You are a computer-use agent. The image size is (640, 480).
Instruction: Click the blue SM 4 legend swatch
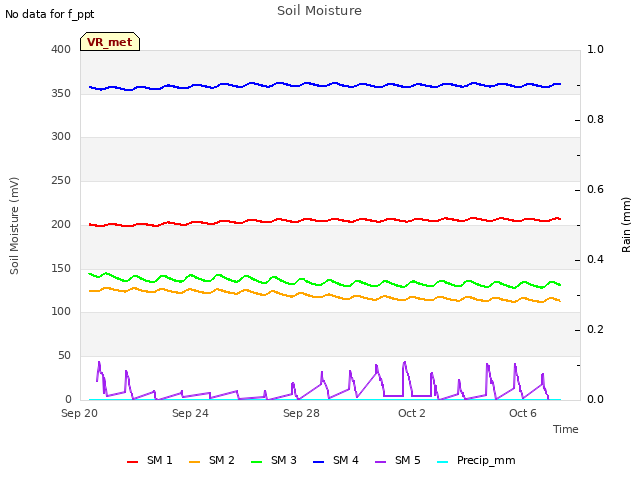pyautogui.click(x=318, y=462)
